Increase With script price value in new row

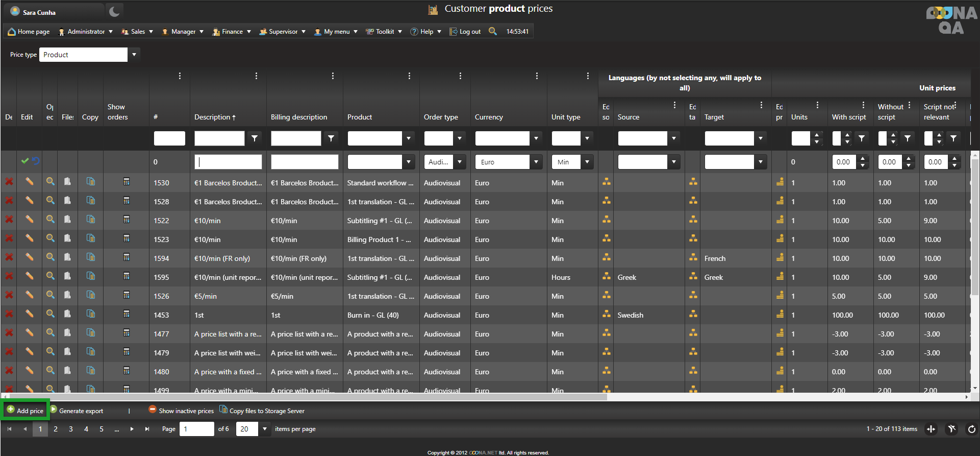click(863, 159)
